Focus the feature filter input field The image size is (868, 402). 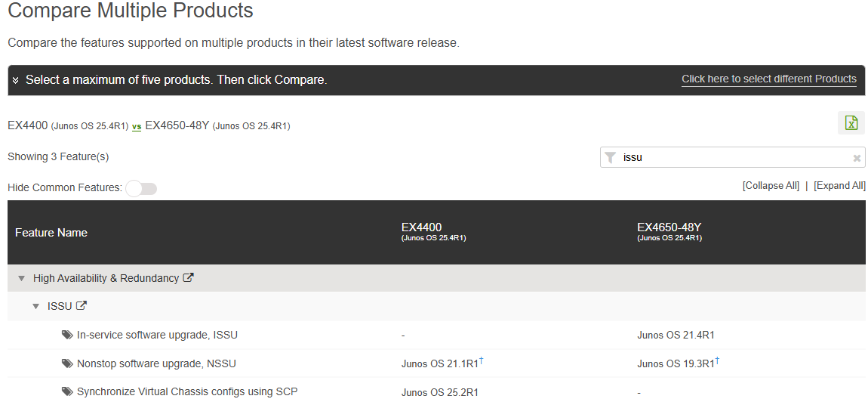point(732,157)
